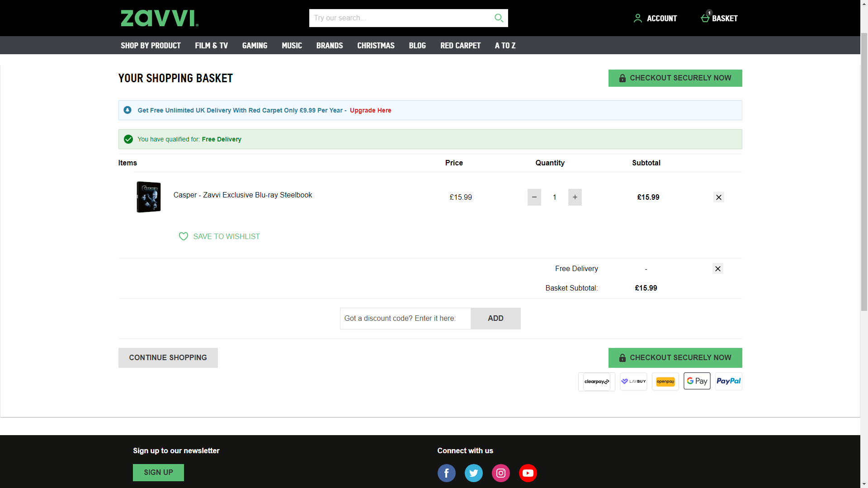This screenshot has height=488, width=868.
Task: Click the Casper Steelbook thumbnail
Action: 149,197
